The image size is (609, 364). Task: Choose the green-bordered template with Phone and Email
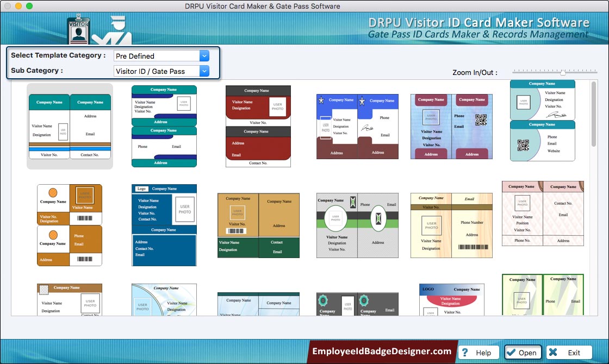click(x=543, y=294)
